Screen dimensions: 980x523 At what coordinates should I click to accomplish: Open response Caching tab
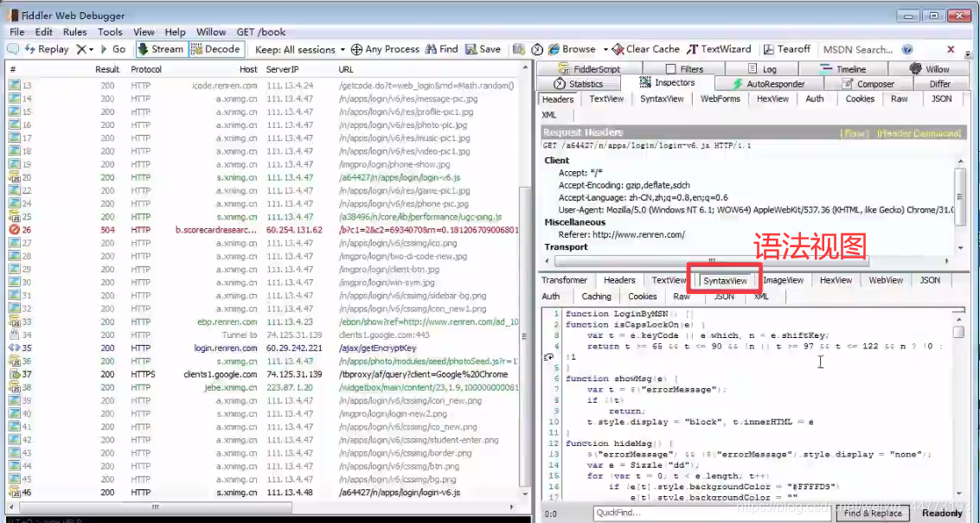(x=596, y=297)
